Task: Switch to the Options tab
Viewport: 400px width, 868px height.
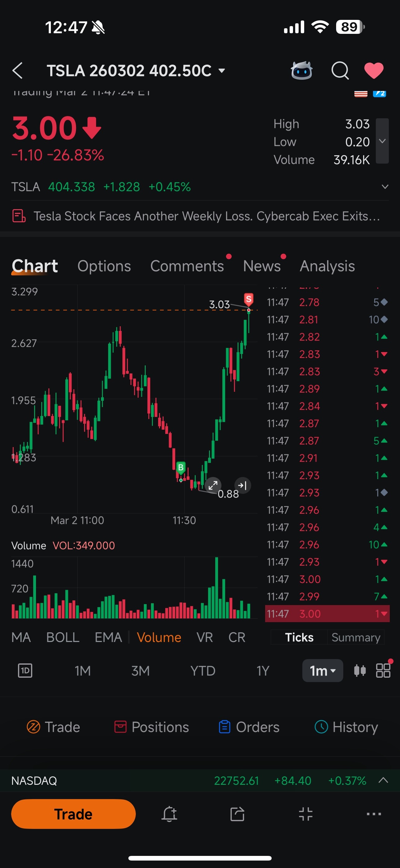Action: (104, 266)
